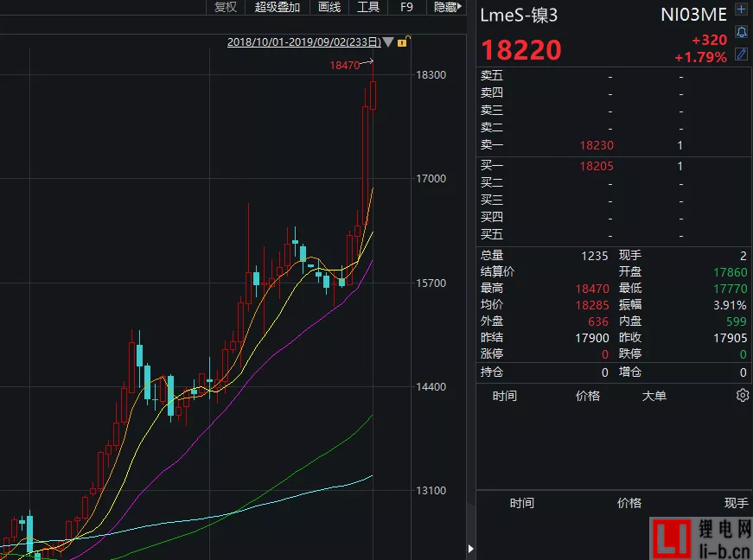Open large-order settings gear icon
The height and width of the screenshot is (560, 753).
[x=742, y=395]
